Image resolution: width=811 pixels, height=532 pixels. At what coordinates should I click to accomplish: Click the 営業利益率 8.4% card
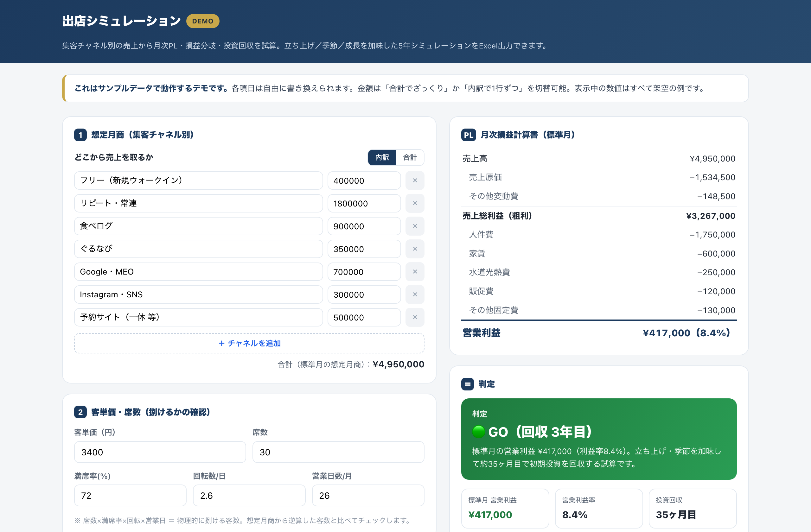pos(599,509)
